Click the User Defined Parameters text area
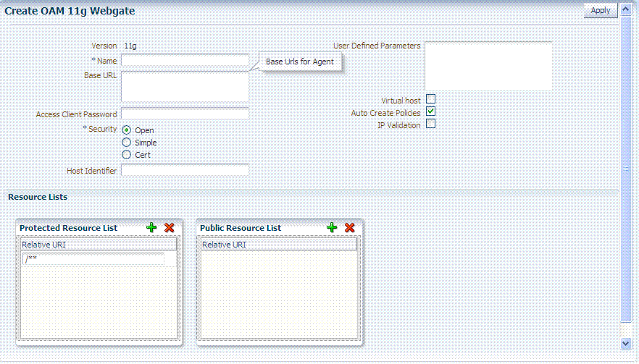 tap(488, 66)
